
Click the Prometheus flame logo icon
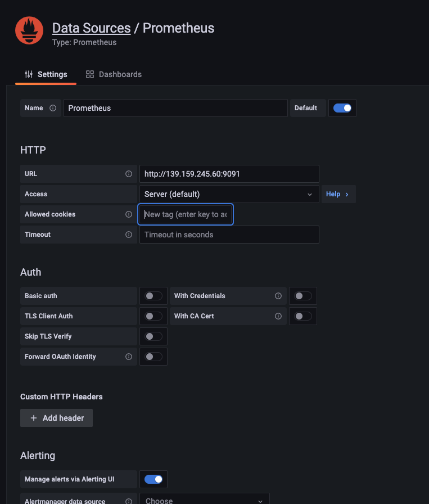click(x=29, y=31)
